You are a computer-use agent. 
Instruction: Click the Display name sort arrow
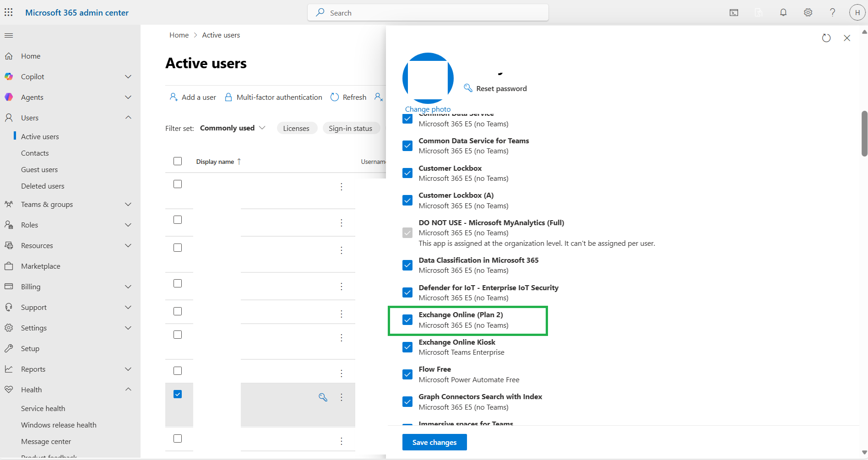coord(239,162)
